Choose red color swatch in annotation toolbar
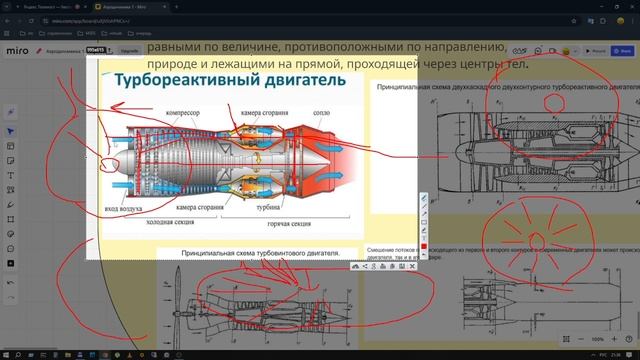The image size is (640, 360). click(424, 247)
